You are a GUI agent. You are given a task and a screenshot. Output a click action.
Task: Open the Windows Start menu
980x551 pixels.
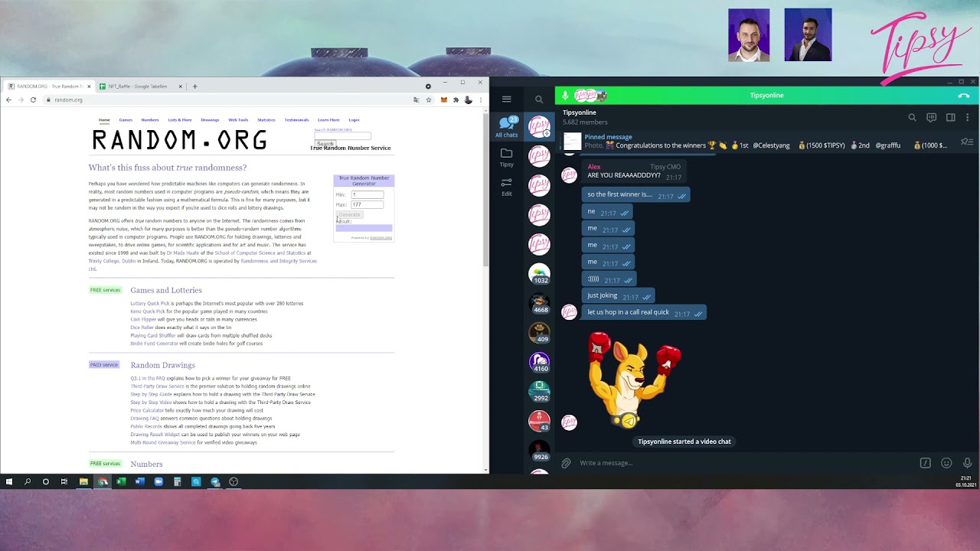tap(9, 482)
